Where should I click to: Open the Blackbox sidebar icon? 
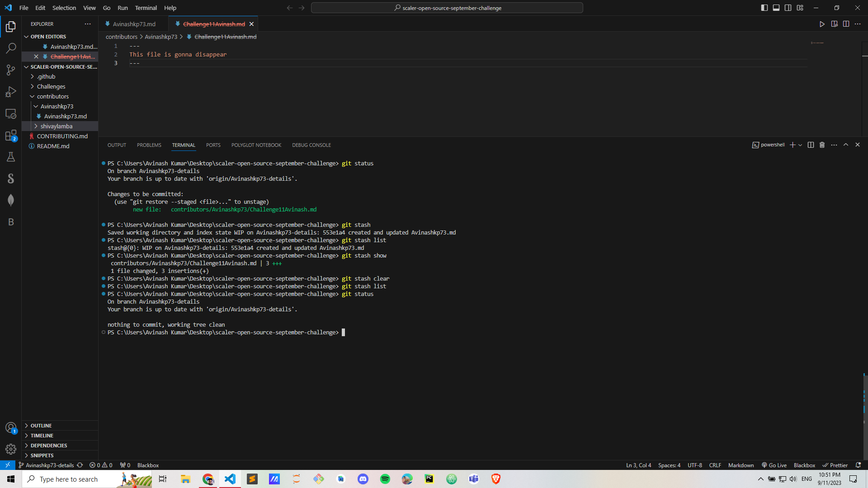11,222
